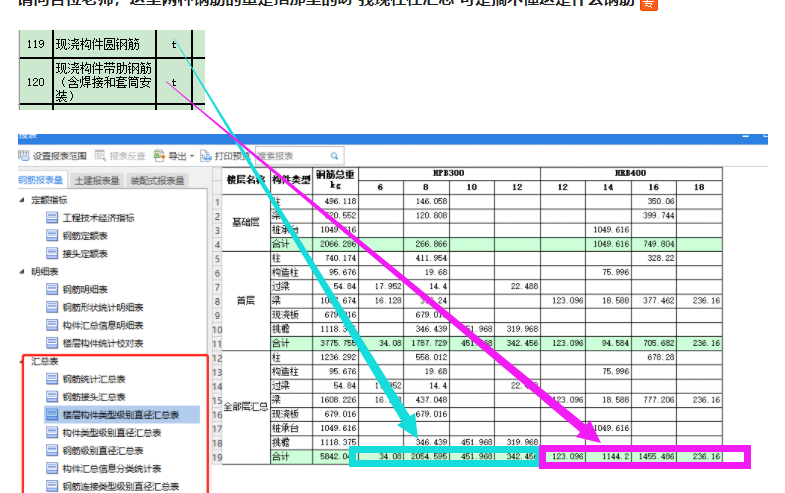Click diameter header 8 under HPB300
Image resolution: width=785 pixels, height=493 pixels.
click(426, 187)
